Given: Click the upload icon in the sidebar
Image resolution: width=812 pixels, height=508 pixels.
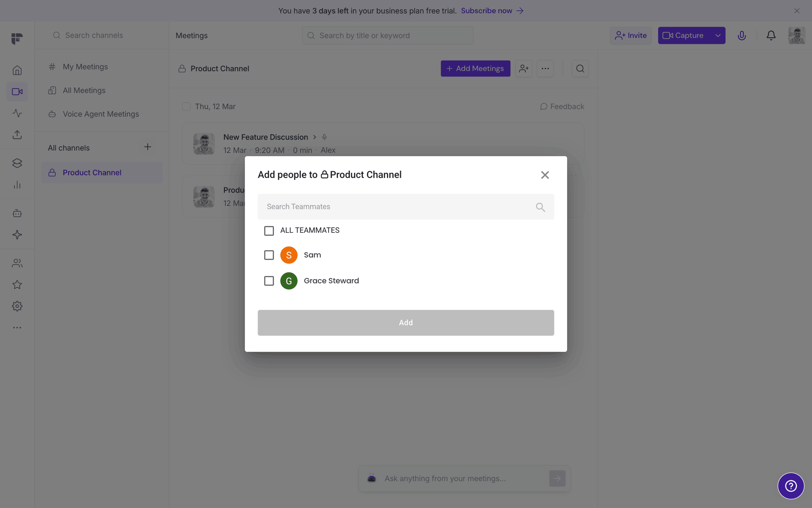Looking at the screenshot, I should pyautogui.click(x=17, y=135).
